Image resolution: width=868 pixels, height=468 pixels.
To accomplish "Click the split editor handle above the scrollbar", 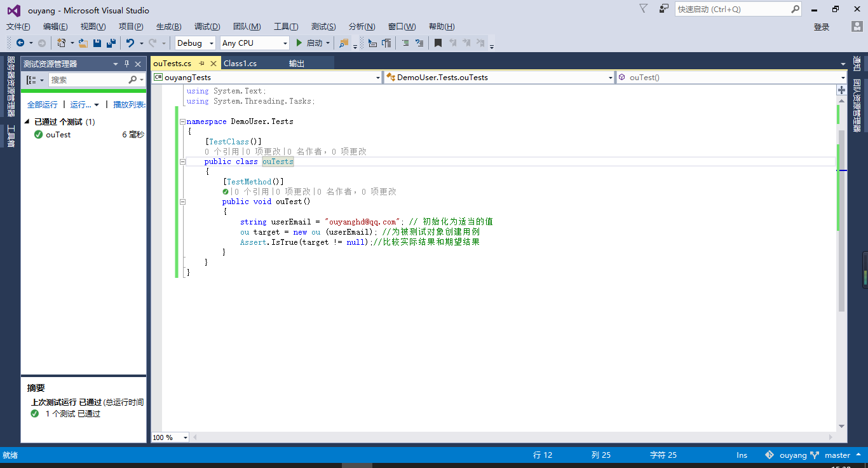I will pyautogui.click(x=841, y=90).
